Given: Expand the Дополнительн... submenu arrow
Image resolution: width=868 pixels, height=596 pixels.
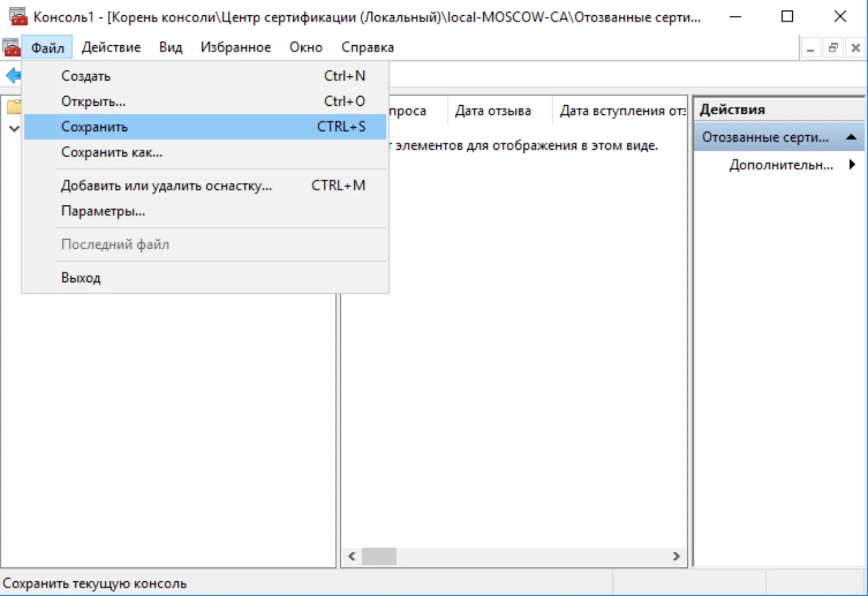Looking at the screenshot, I should coord(852,164).
